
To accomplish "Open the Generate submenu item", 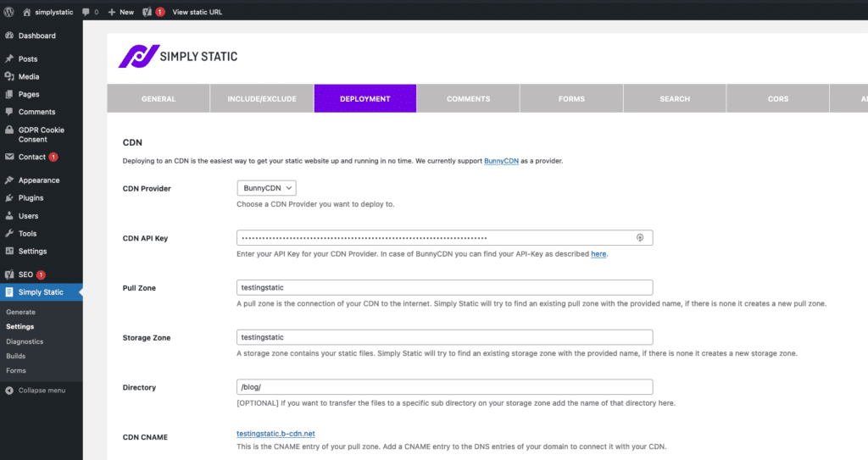I will coord(20,313).
